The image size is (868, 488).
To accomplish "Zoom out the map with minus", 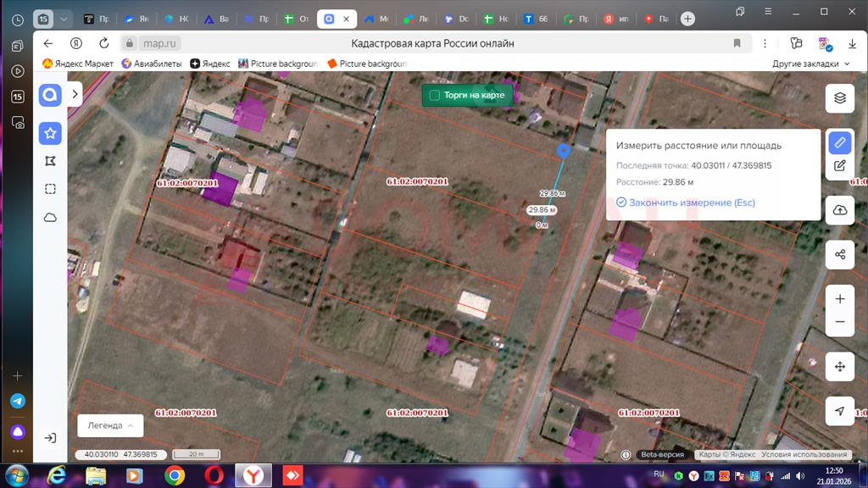I will (839, 322).
